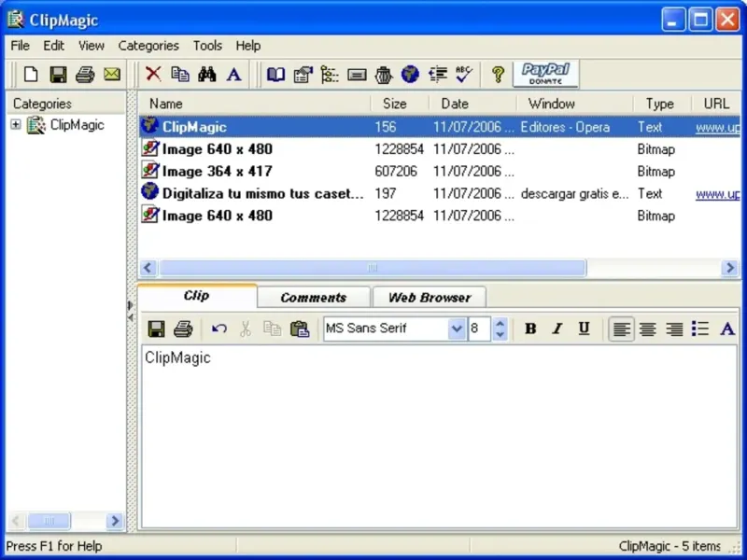The height and width of the screenshot is (560, 747).
Task: Switch to the Clip tab
Action: [x=197, y=296]
